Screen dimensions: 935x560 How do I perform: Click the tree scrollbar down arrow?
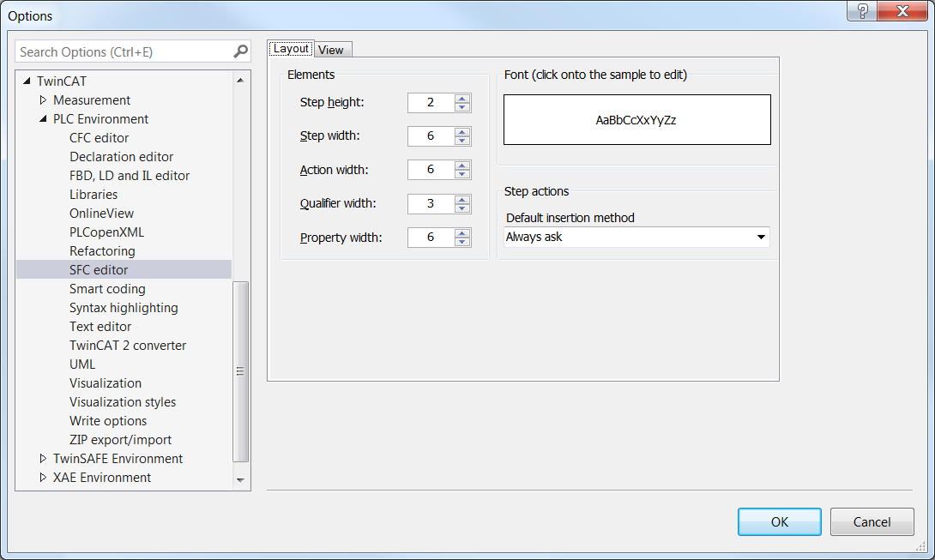tap(240, 480)
